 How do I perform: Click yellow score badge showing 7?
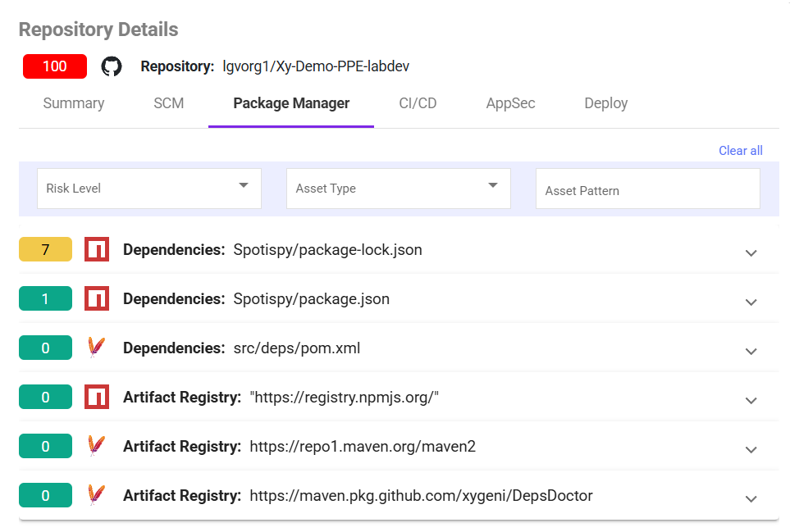click(45, 249)
